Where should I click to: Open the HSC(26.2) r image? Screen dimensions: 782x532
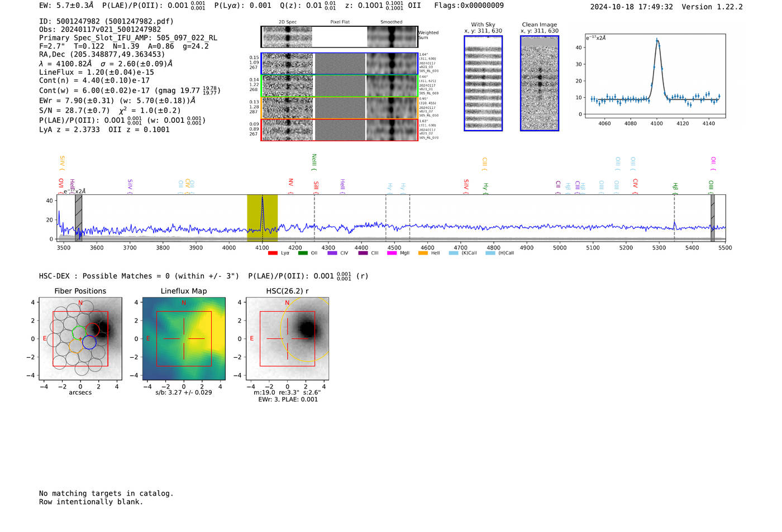[287, 339]
